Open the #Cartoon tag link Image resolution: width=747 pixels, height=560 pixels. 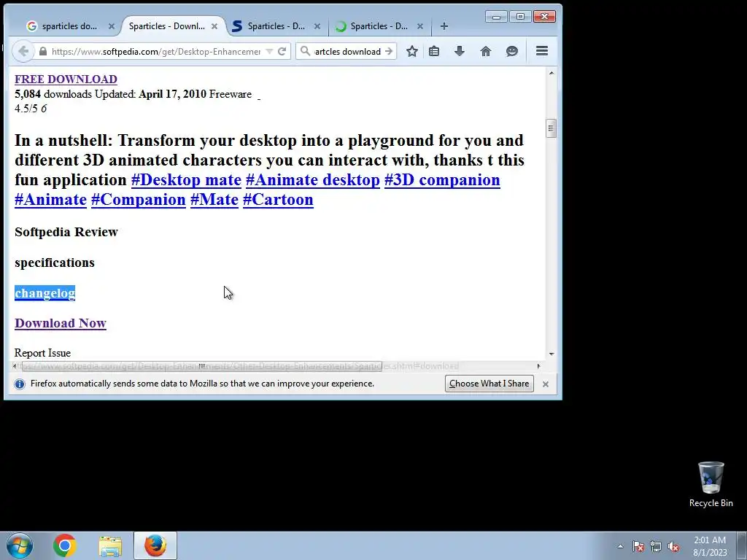278,200
